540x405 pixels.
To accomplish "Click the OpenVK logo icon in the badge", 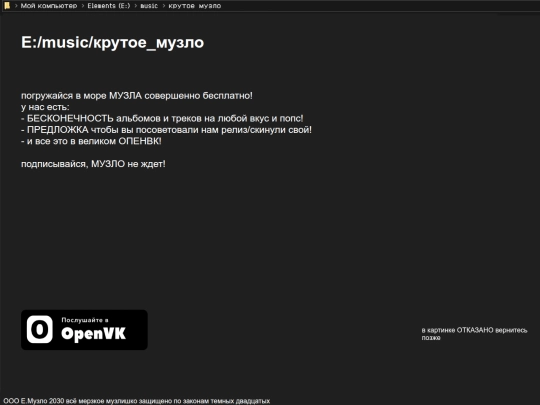I will tap(40, 330).
